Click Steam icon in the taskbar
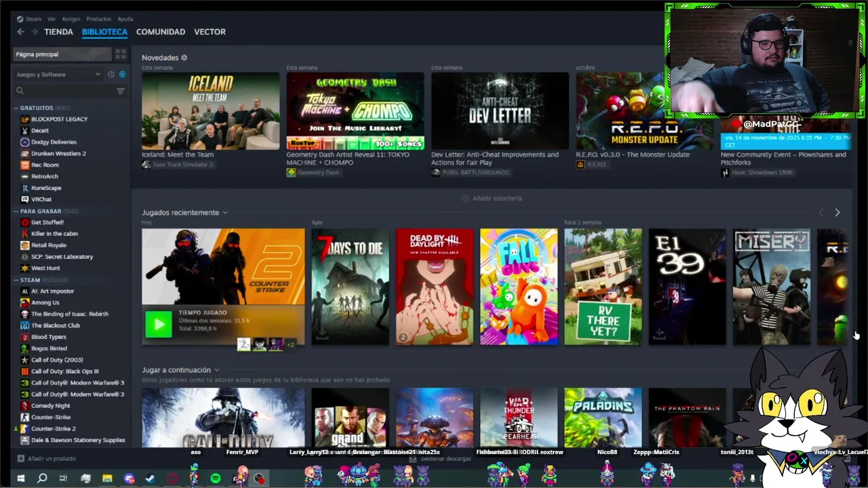The image size is (868, 488). (x=150, y=479)
